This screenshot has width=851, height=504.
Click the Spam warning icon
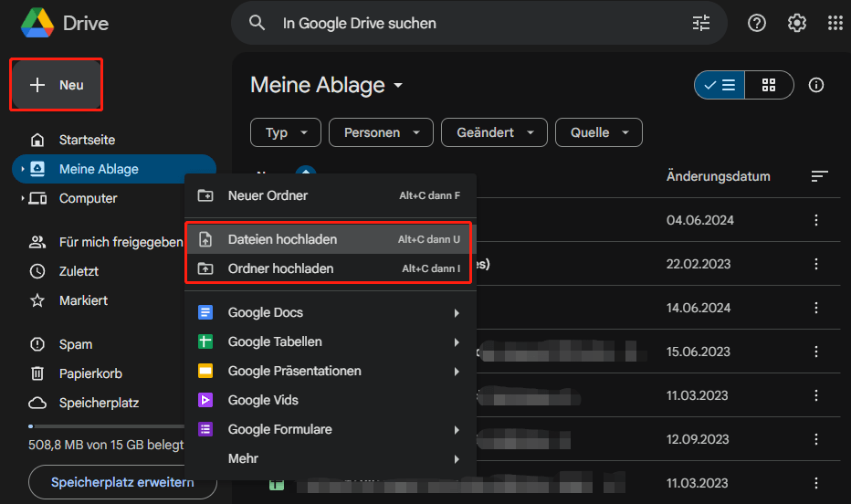(37, 344)
